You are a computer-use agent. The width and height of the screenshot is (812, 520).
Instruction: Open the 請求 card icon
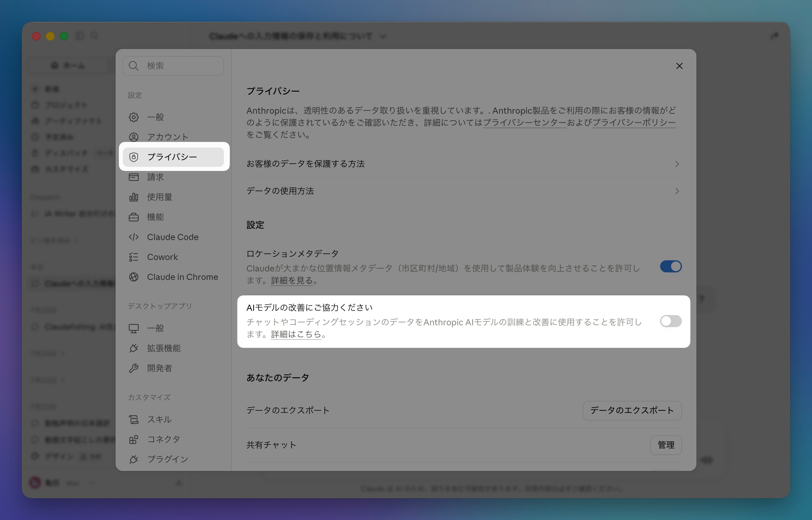[133, 177]
